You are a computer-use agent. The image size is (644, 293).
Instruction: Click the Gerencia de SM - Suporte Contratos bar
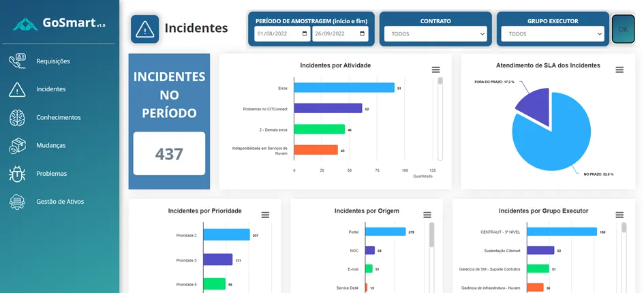(538, 268)
